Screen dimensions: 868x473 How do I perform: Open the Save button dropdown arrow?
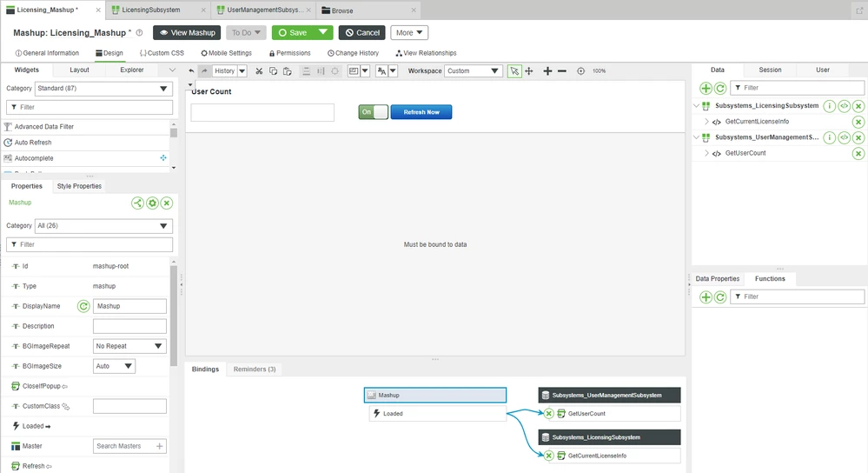pyautogui.click(x=322, y=33)
